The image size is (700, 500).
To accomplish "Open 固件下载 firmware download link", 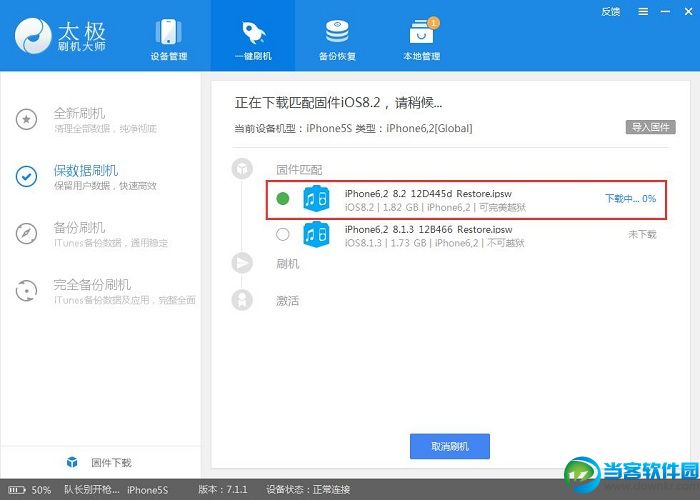I will pyautogui.click(x=111, y=462).
